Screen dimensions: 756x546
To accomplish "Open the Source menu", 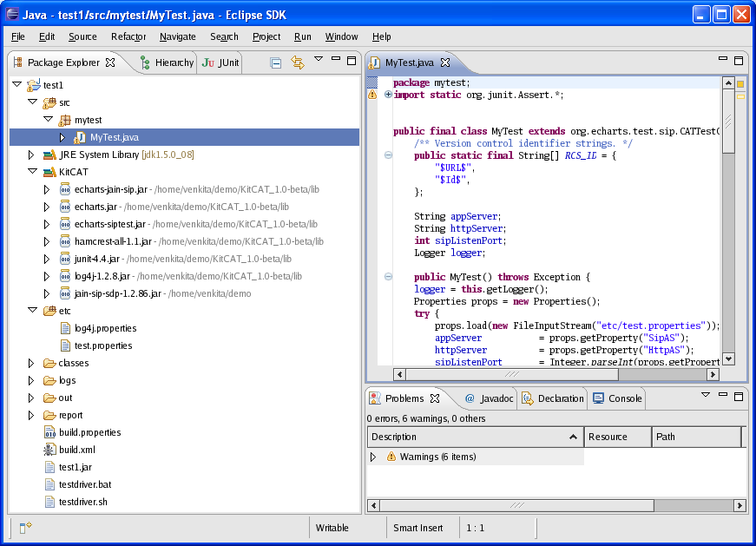I will 82,36.
